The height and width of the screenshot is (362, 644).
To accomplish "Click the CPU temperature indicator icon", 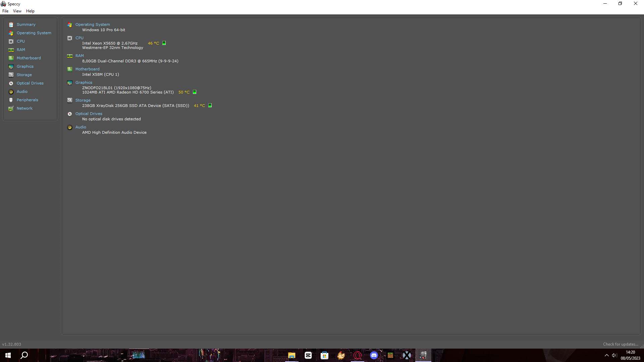I will pos(164,43).
